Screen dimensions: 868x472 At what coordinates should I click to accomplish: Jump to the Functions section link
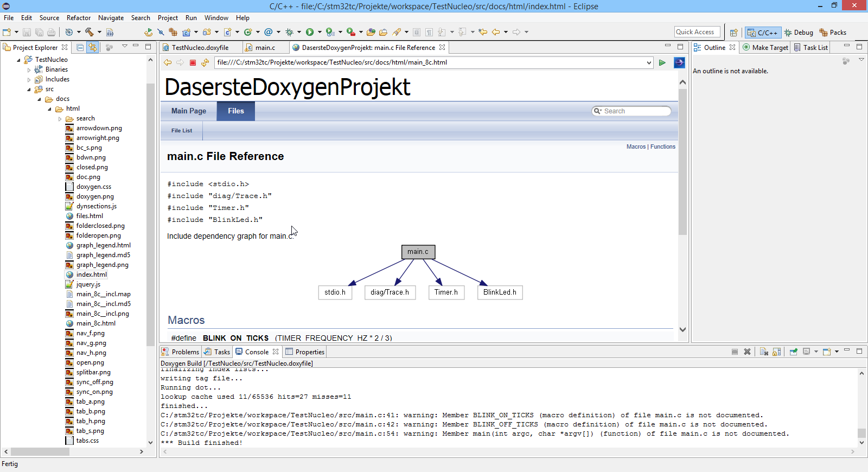pyautogui.click(x=663, y=146)
